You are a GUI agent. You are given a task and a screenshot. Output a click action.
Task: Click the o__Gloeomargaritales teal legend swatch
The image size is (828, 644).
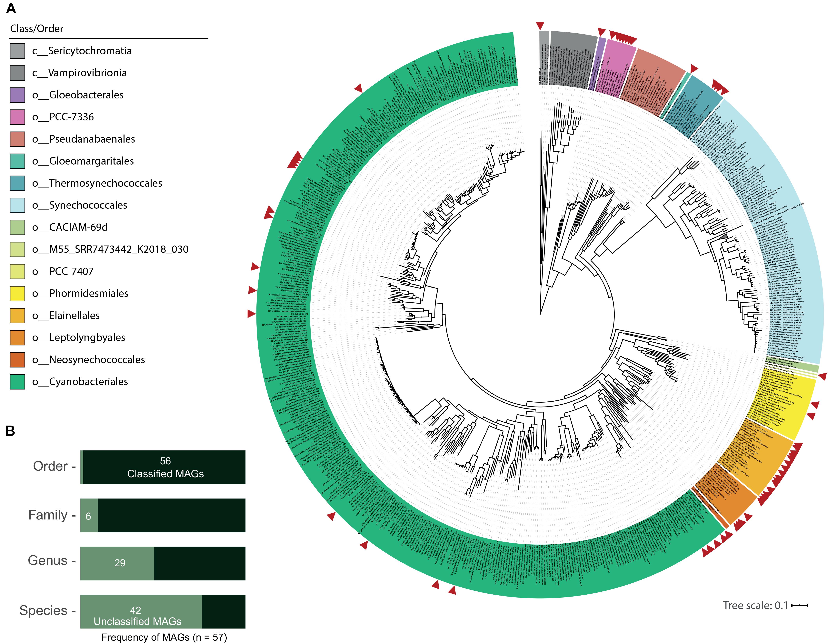click(17, 161)
